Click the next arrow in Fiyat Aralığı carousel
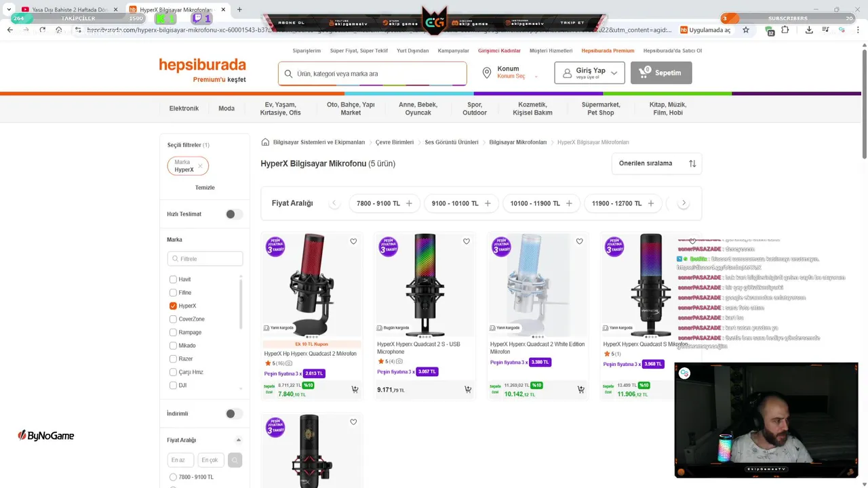The image size is (868, 488). pyautogui.click(x=684, y=203)
